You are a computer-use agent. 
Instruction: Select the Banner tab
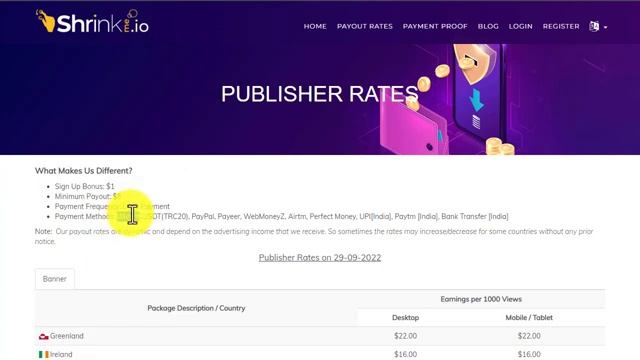[55, 279]
